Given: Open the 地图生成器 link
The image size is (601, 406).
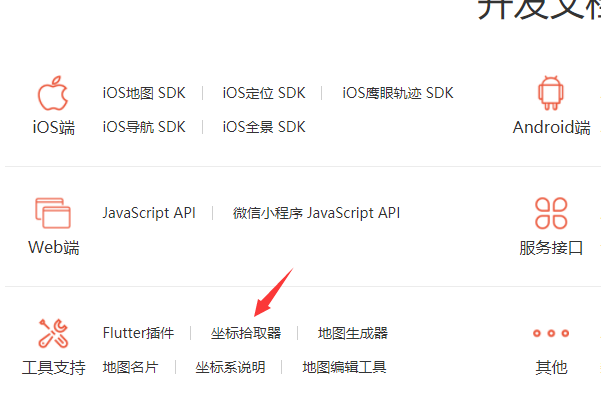Looking at the screenshot, I should click(353, 333).
